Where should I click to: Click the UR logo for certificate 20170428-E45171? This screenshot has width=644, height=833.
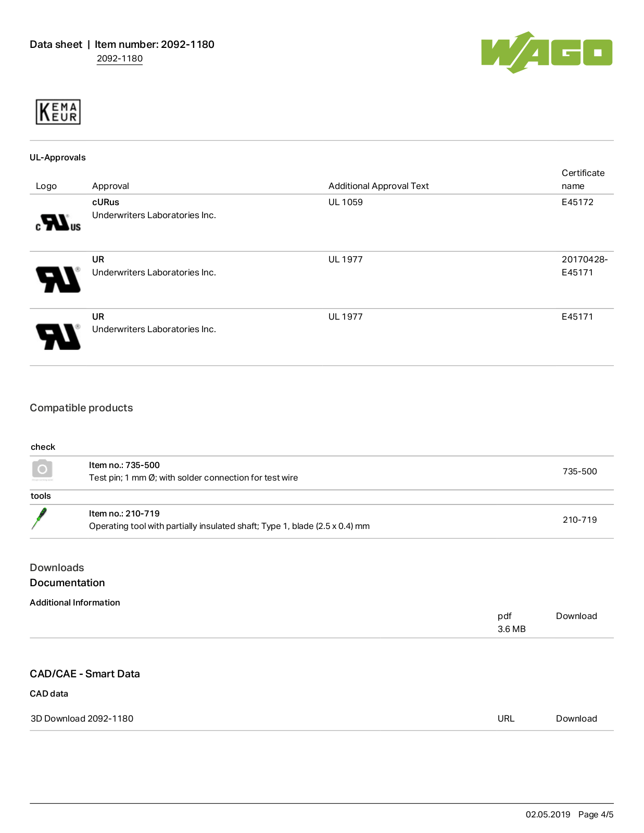tap(58, 280)
